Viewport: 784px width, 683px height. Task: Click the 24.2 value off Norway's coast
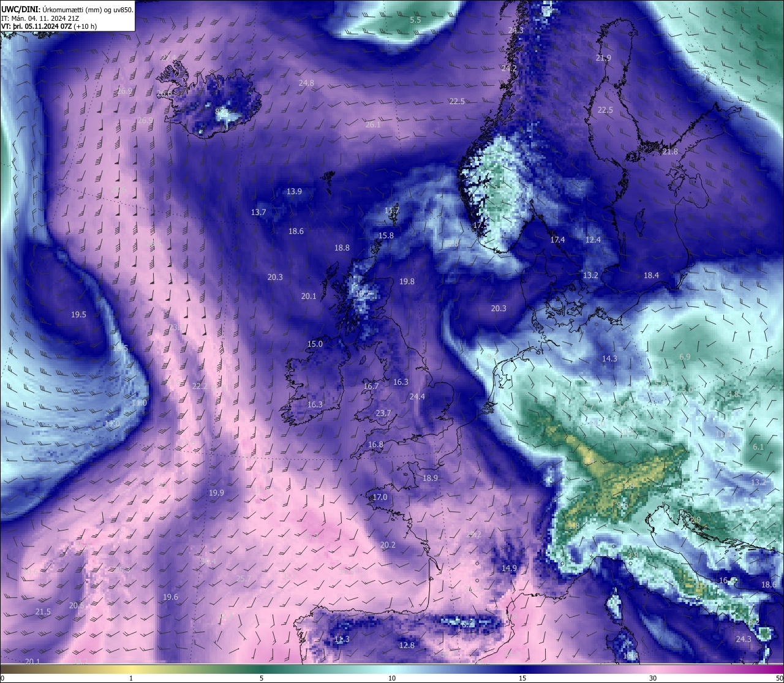coord(509,69)
